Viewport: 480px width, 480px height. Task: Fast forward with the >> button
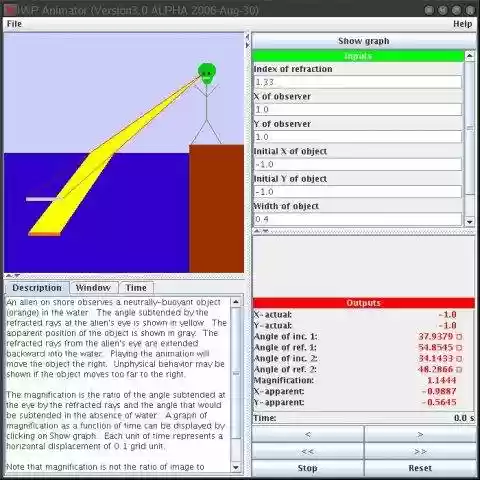click(420, 451)
